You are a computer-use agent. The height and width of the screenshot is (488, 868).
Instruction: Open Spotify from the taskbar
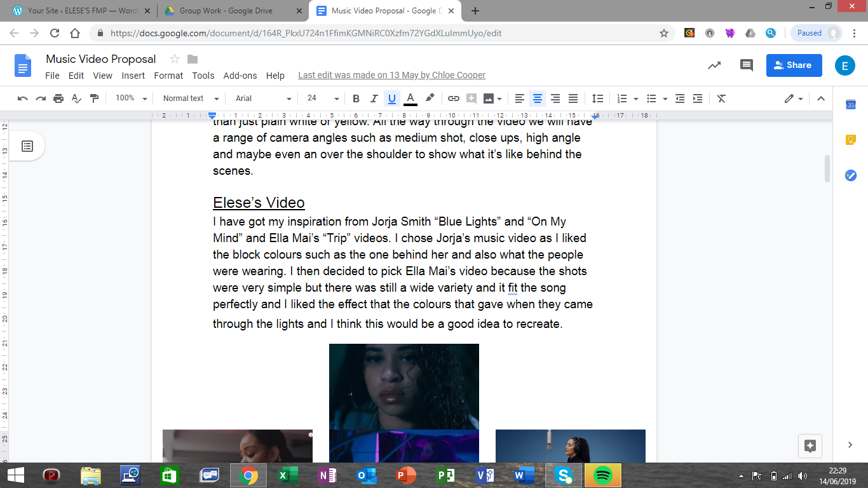tap(602, 475)
